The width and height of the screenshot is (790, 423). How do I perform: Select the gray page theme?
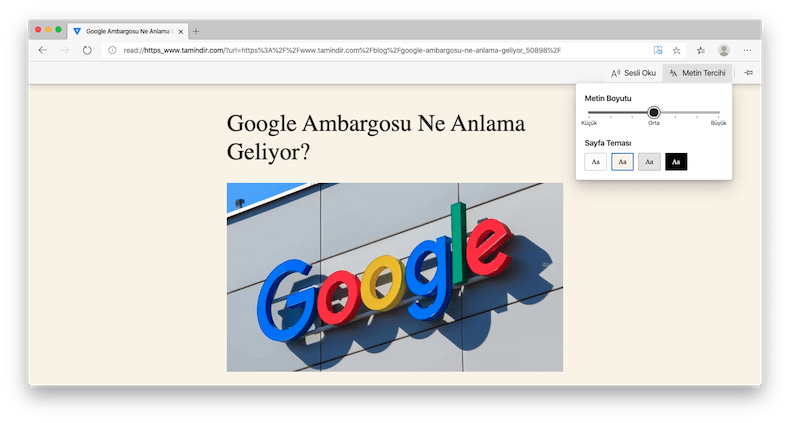[x=649, y=161]
